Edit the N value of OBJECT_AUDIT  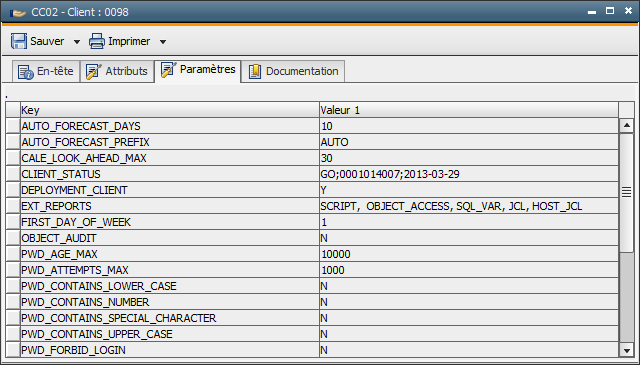click(x=469, y=238)
